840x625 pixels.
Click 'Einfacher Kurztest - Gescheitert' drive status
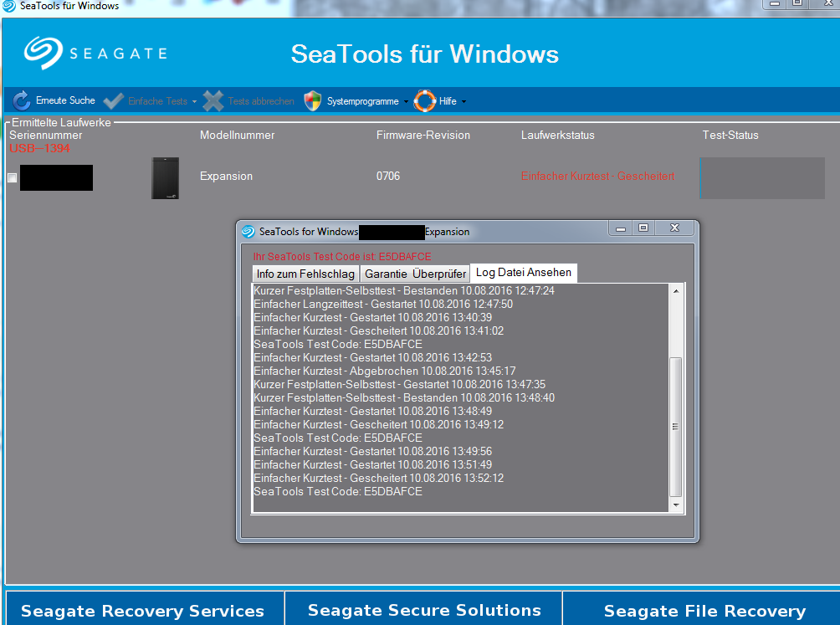click(597, 177)
